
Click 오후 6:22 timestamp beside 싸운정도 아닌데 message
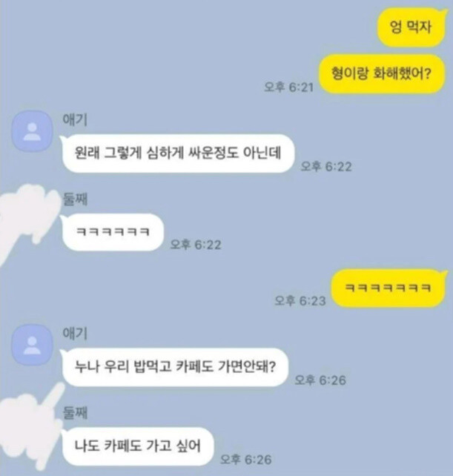(326, 167)
